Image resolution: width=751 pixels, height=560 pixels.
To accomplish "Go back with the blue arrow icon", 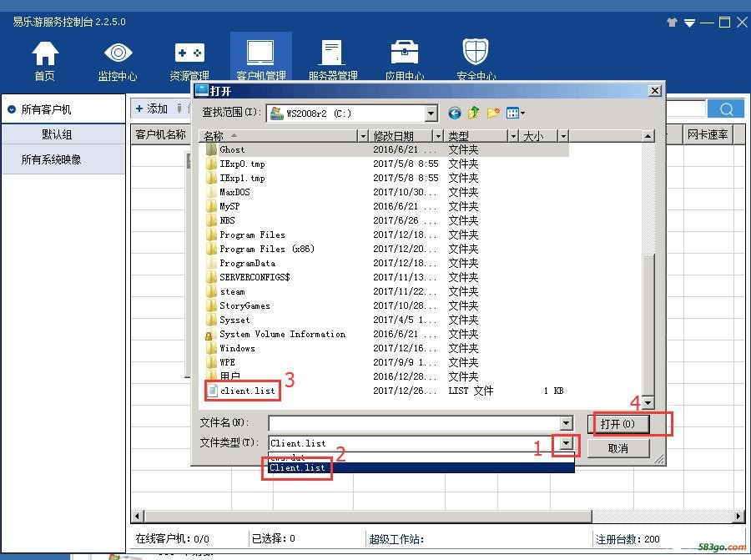I will (x=455, y=113).
